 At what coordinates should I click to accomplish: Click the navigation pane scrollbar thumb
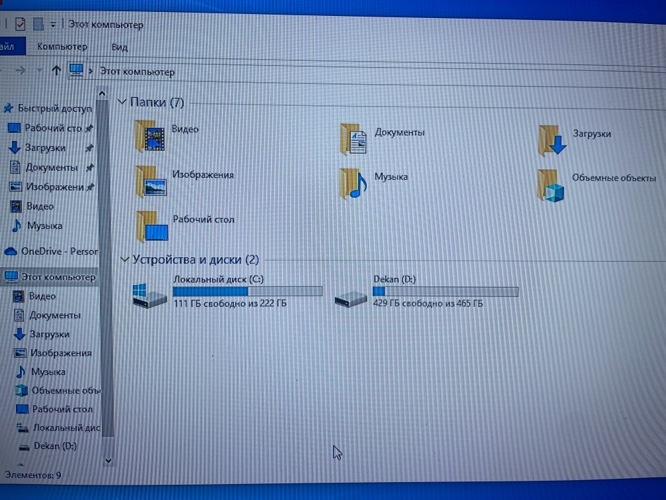tap(107, 268)
